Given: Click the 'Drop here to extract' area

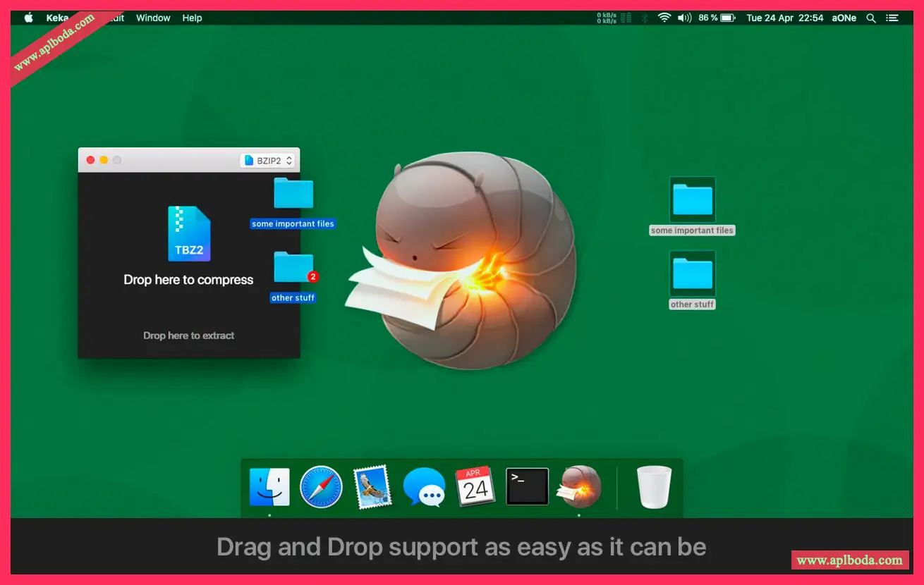Looking at the screenshot, I should (x=188, y=335).
